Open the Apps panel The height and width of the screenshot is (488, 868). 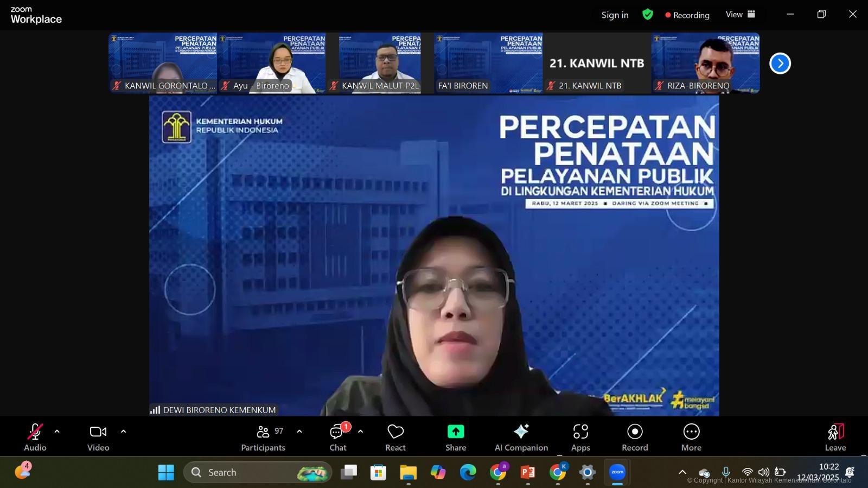[x=580, y=437]
